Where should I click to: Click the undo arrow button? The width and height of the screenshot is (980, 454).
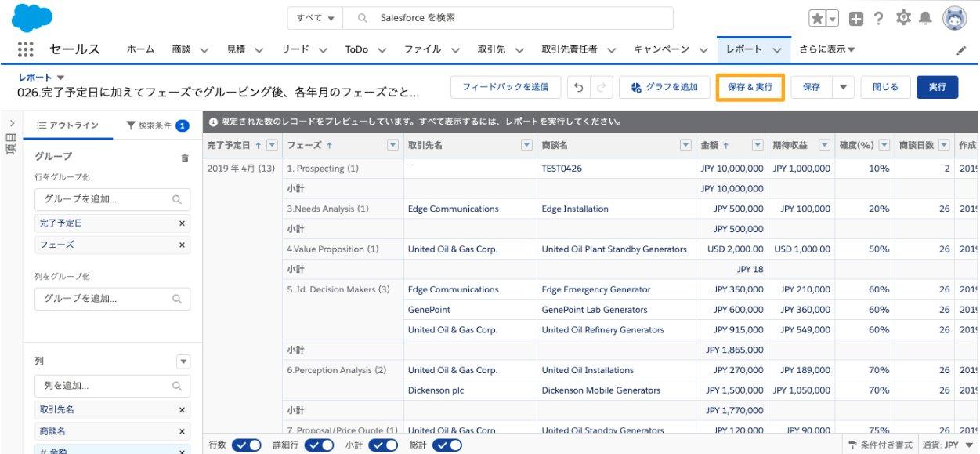tap(578, 87)
